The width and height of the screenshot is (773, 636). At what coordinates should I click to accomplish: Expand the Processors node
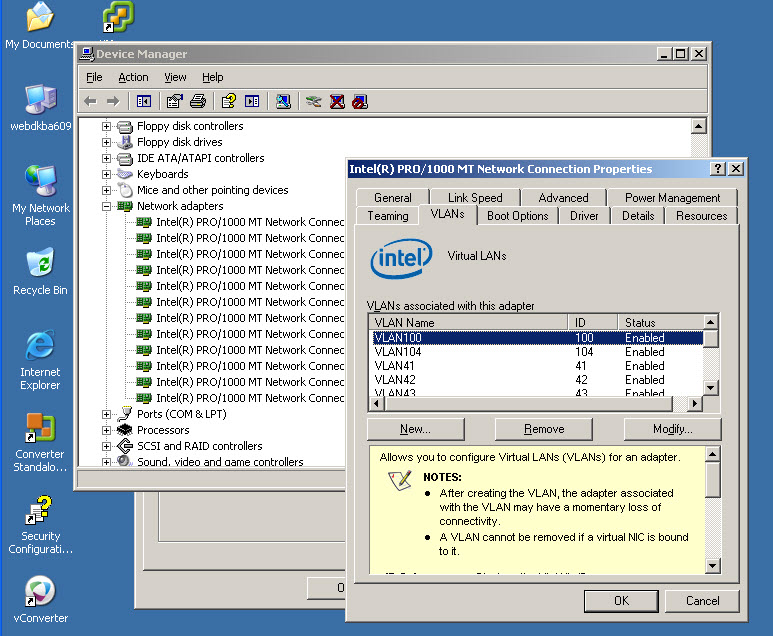click(x=106, y=430)
